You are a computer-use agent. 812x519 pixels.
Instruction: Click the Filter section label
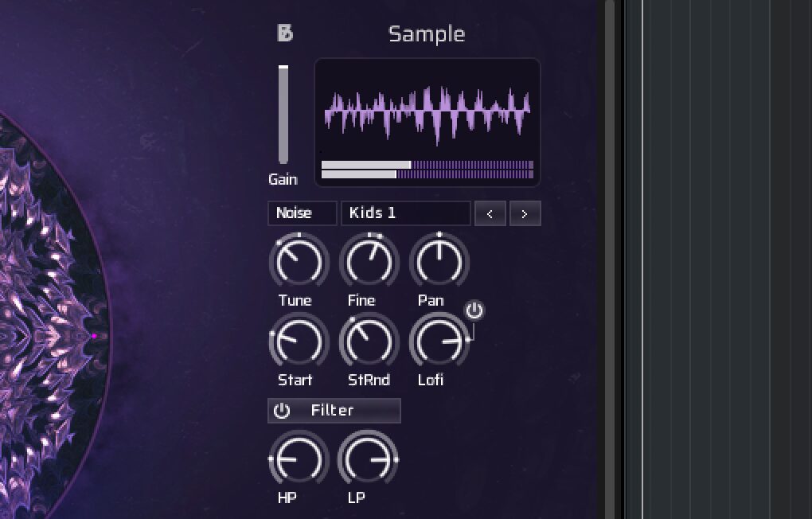point(333,411)
